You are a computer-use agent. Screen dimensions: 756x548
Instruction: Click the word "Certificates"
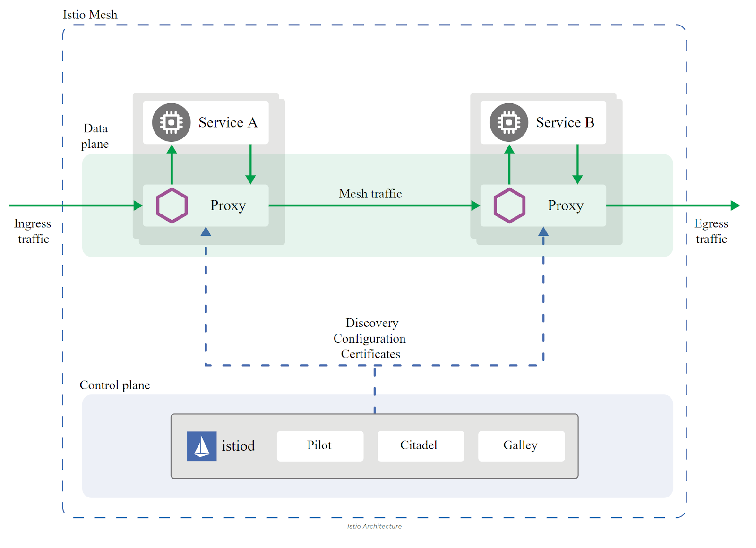370,354
